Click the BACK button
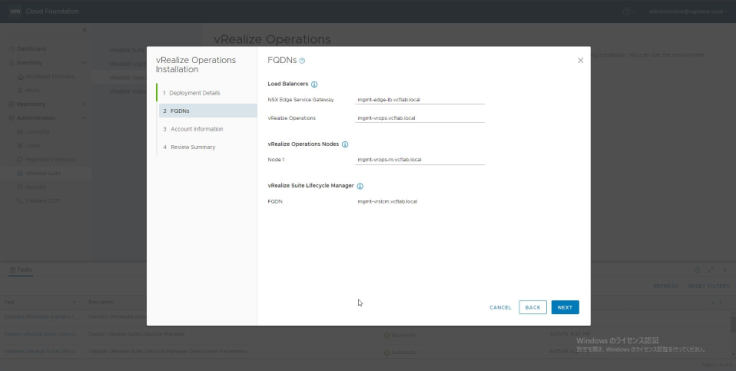736x371 pixels. [533, 307]
